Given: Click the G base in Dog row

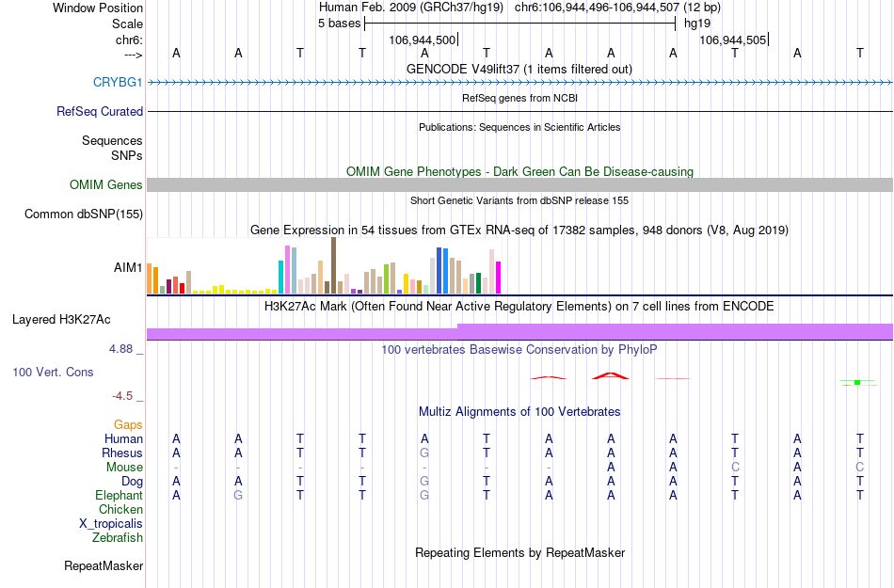Looking at the screenshot, I should tap(424, 482).
